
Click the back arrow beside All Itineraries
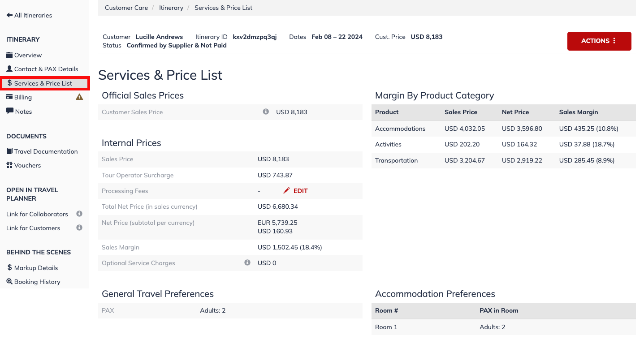coord(9,15)
